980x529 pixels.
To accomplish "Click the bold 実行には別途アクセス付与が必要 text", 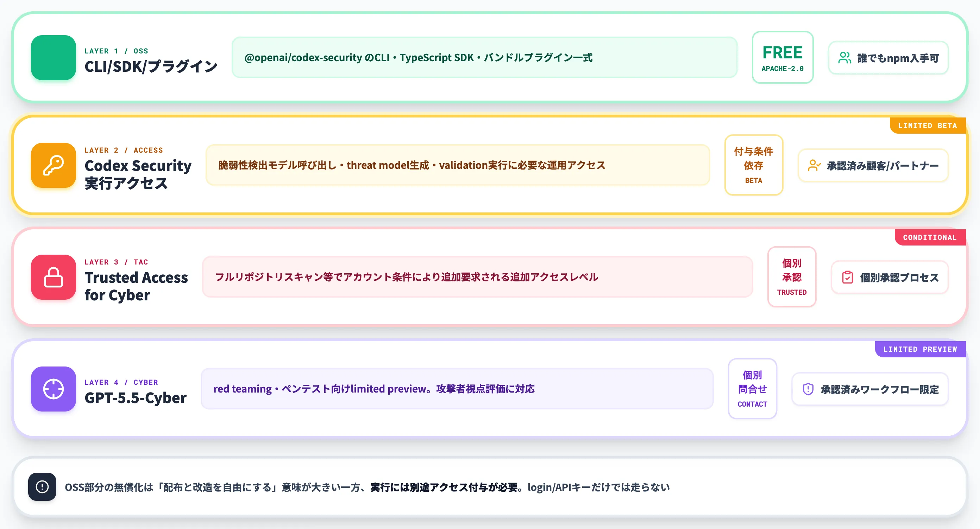I will (444, 487).
